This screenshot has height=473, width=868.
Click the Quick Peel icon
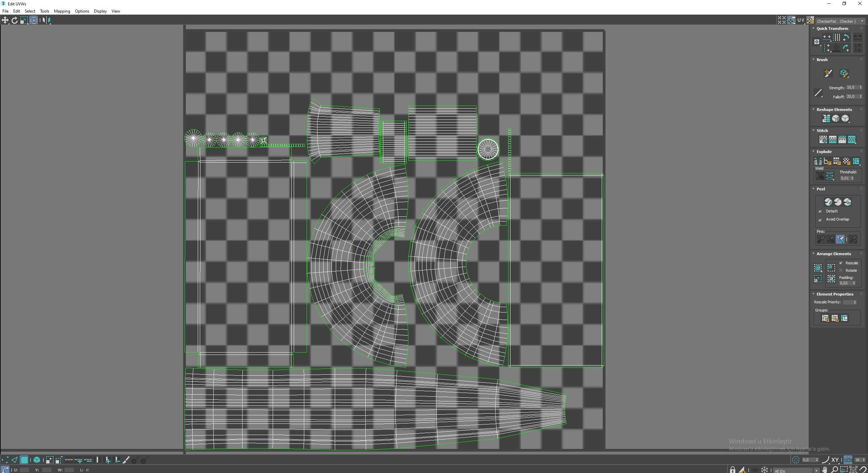tap(828, 202)
